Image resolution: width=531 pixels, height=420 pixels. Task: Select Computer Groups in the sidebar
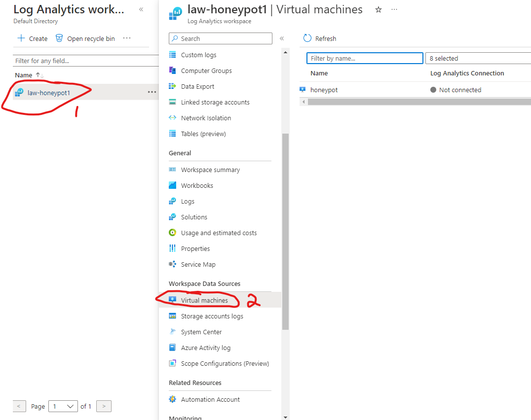pyautogui.click(x=205, y=70)
